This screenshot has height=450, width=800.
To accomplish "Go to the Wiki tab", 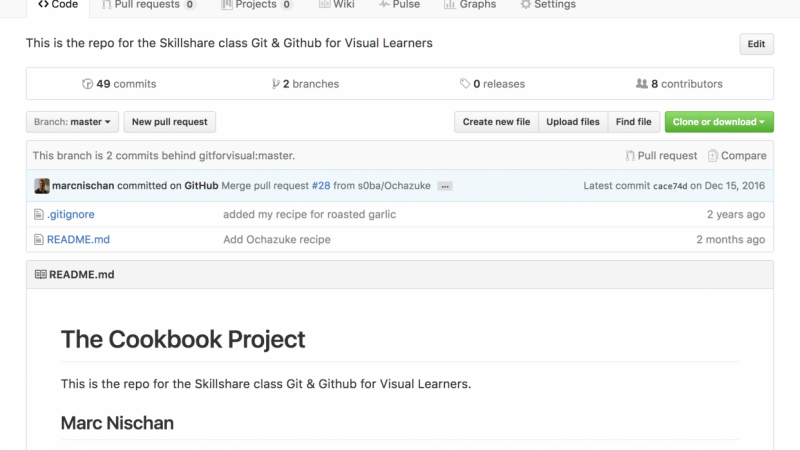I will [337, 5].
